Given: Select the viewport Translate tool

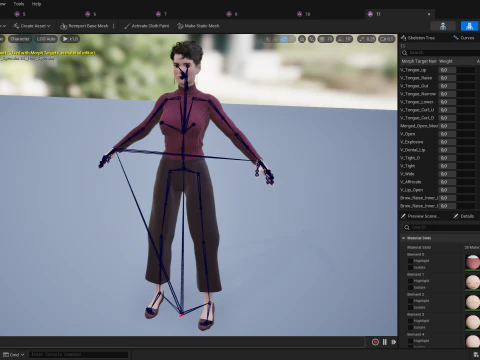Looking at the screenshot, I should pyautogui.click(x=276, y=39).
